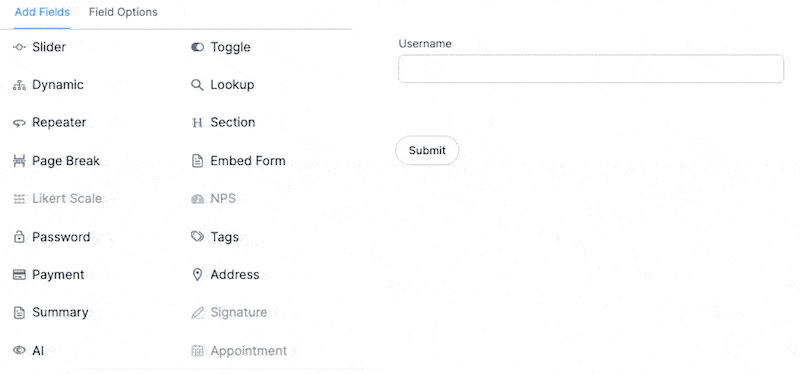Insert a Page Break via its icon
The image size is (800, 374).
[19, 161]
